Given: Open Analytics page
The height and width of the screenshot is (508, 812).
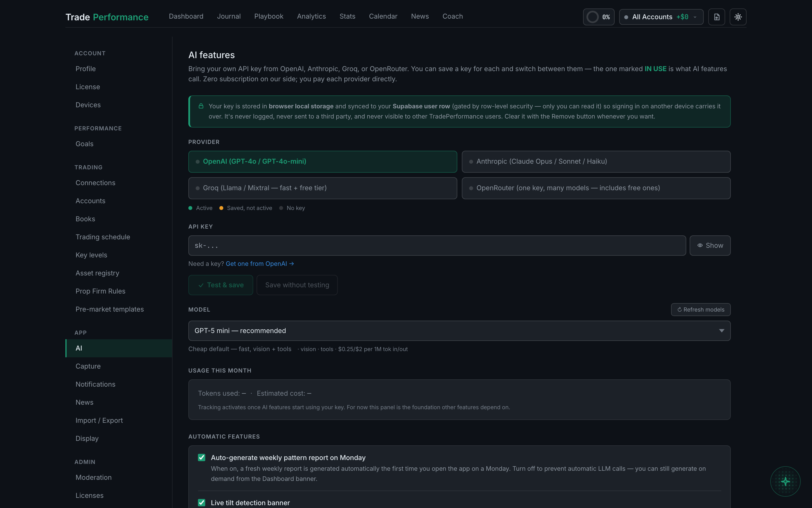Looking at the screenshot, I should pyautogui.click(x=311, y=16).
